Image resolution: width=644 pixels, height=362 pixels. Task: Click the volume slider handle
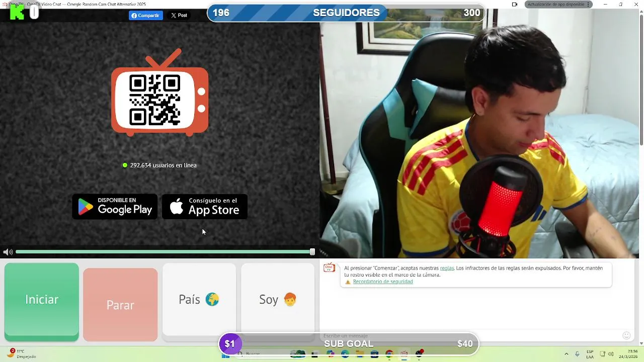click(312, 252)
